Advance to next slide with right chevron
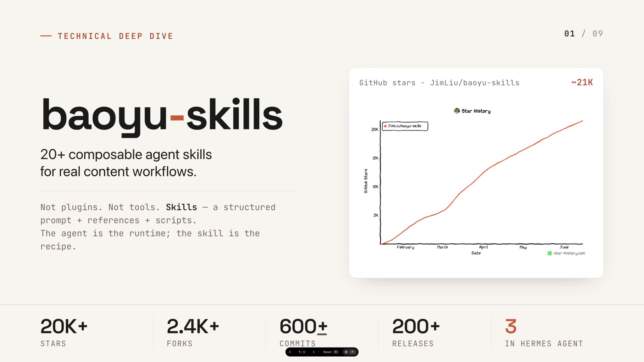 point(314,352)
